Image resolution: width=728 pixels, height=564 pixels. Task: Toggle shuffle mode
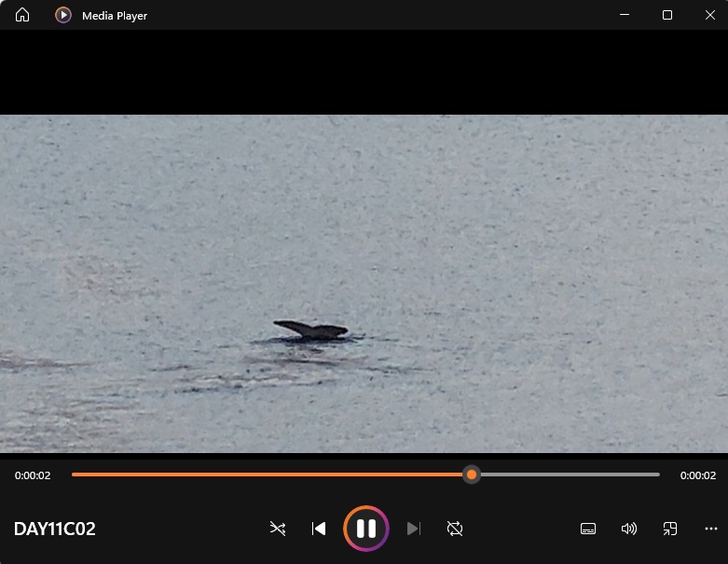(x=278, y=529)
